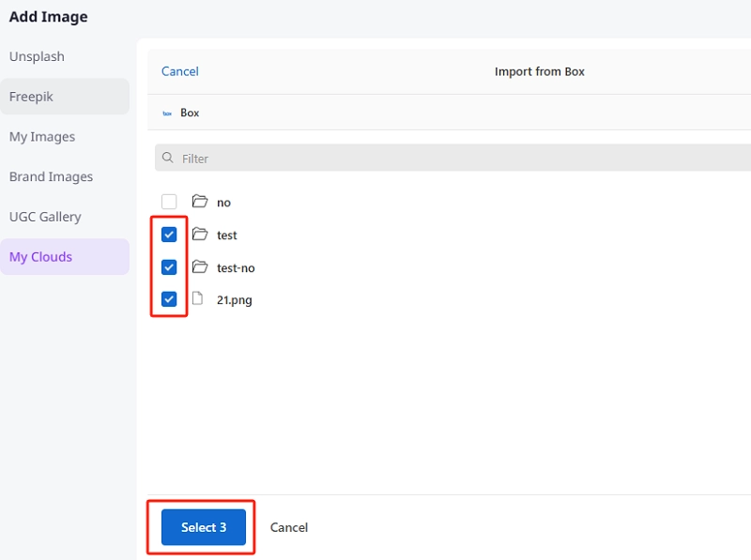Screen dimensions: 751x560
Task: Switch to My Images section
Action: pos(40,137)
